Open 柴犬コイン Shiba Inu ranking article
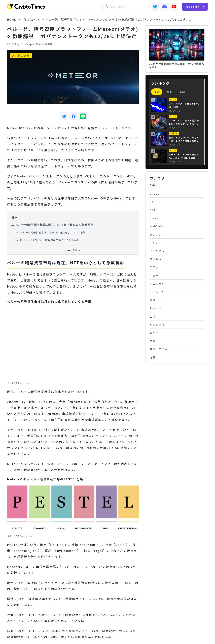 (184, 139)
